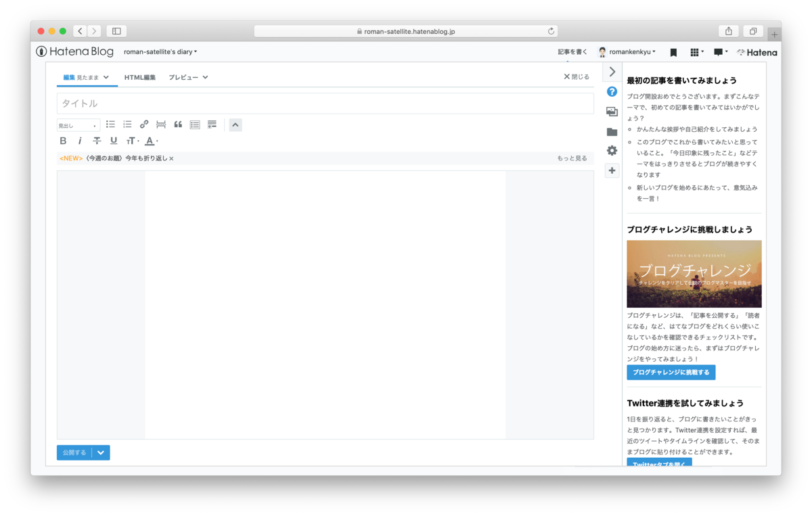Apply strikethrough formatting
The width and height of the screenshot is (812, 516).
point(97,141)
